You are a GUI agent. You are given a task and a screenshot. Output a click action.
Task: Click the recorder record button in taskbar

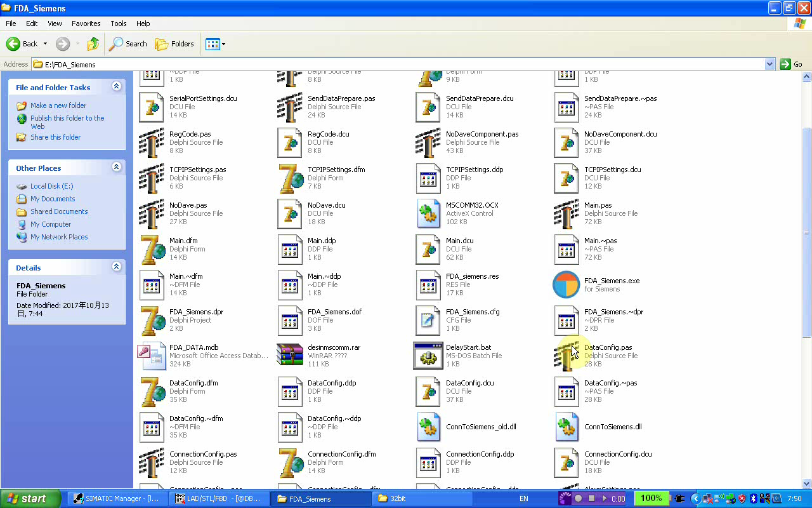point(578,498)
